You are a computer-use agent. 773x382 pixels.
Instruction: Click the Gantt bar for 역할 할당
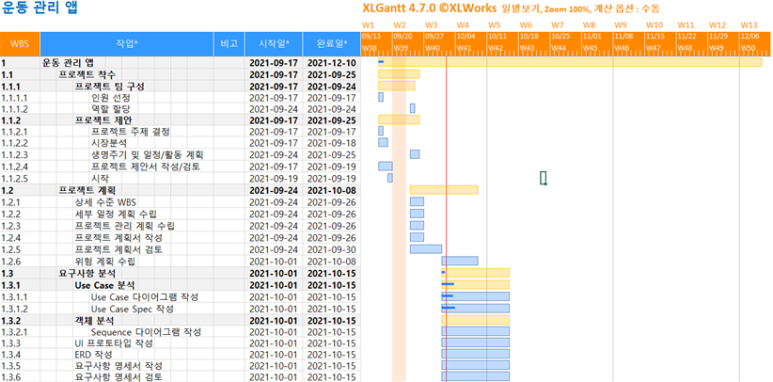coord(413,109)
